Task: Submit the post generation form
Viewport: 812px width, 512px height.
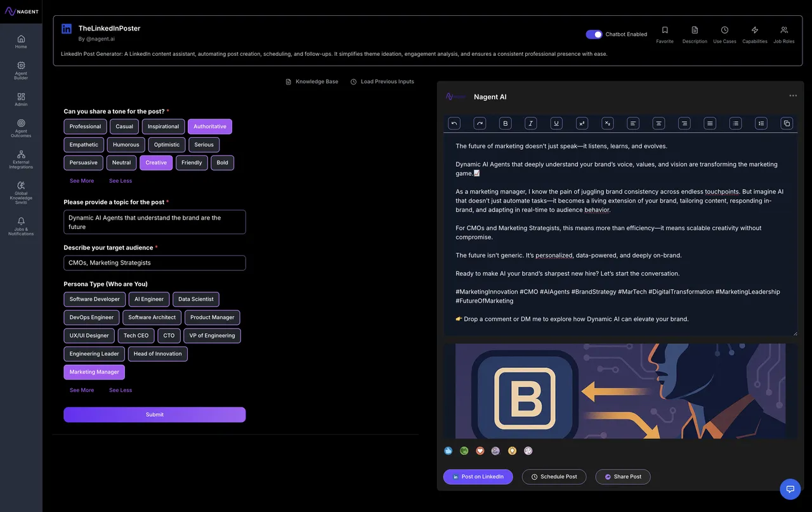Action: tap(155, 415)
